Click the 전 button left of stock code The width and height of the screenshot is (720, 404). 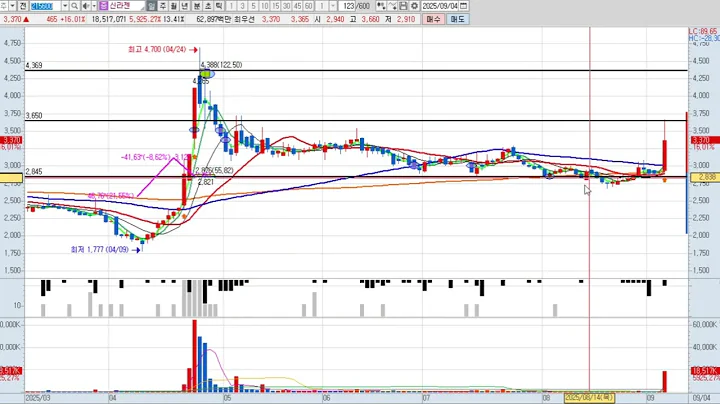click(x=23, y=6)
